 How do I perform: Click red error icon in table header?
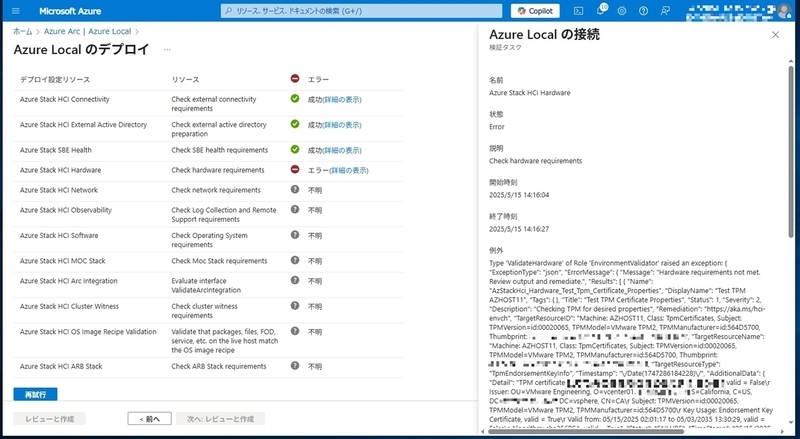pos(295,79)
